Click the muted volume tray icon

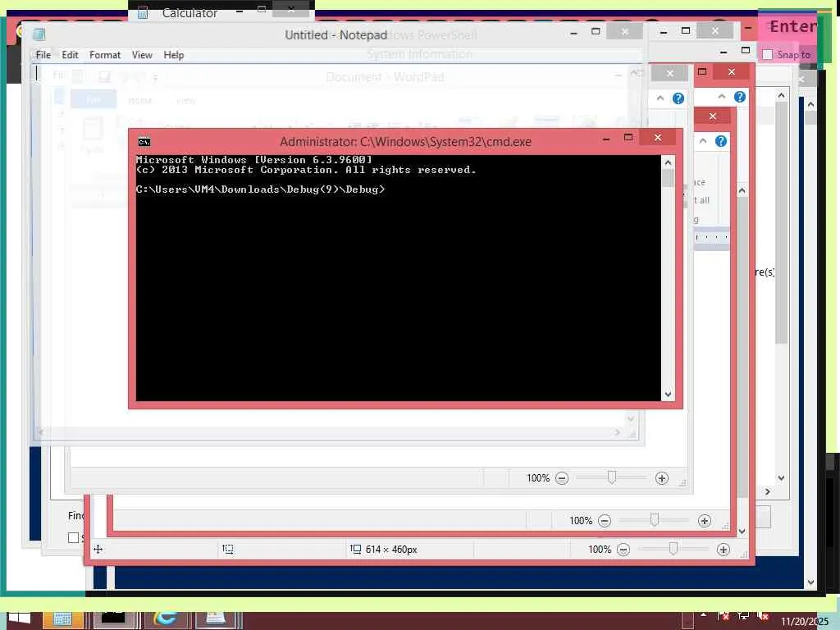764,616
